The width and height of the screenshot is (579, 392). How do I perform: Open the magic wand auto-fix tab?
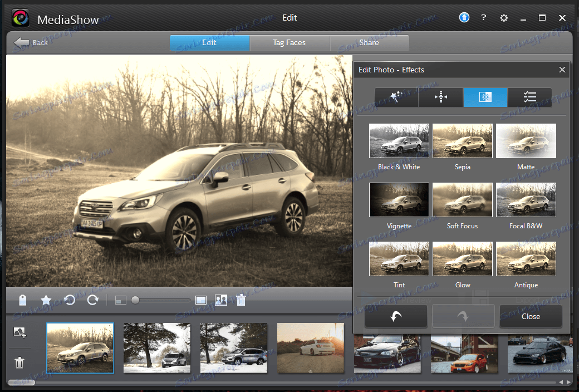click(396, 97)
